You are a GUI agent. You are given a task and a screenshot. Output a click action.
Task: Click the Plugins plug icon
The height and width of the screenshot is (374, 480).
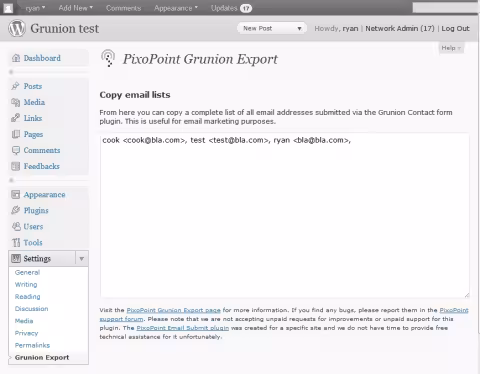pyautogui.click(x=15, y=210)
